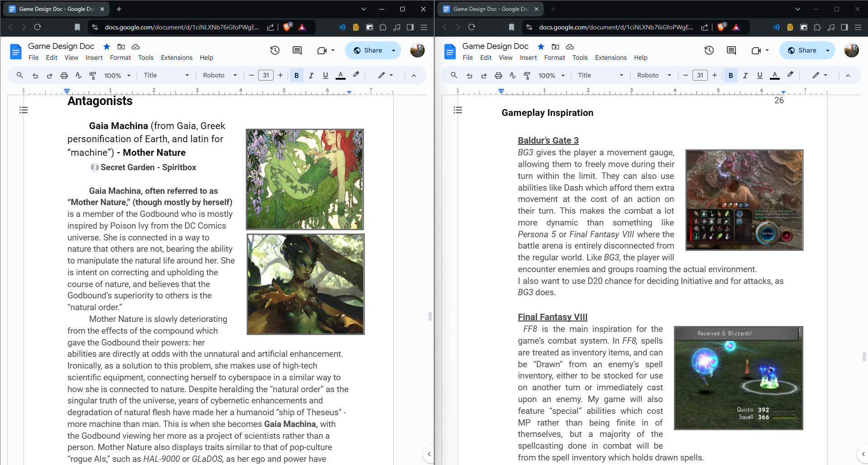Screen dimensions: 868x465
Task: Open Roboto font dropdown in right window
Action: pos(654,76)
